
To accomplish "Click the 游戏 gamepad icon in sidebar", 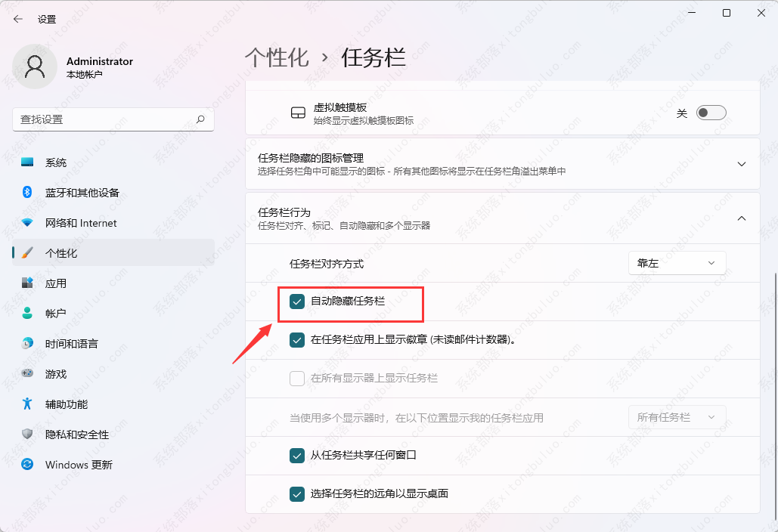I will [x=27, y=374].
